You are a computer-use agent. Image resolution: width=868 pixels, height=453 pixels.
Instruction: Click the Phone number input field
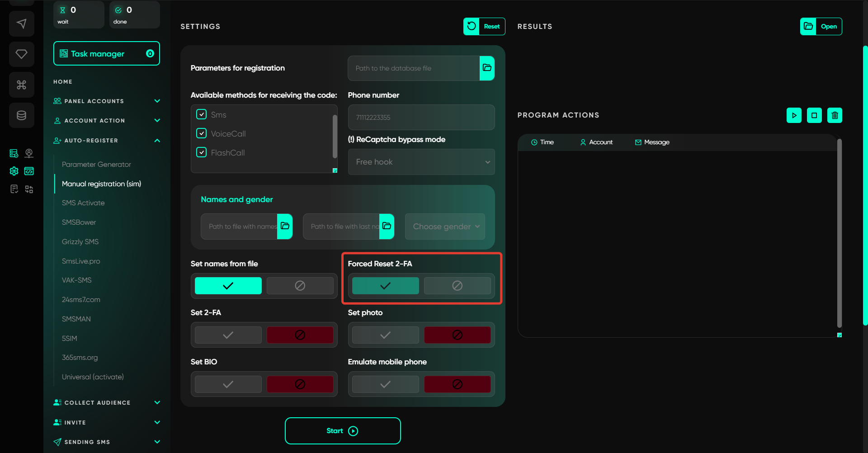(421, 118)
